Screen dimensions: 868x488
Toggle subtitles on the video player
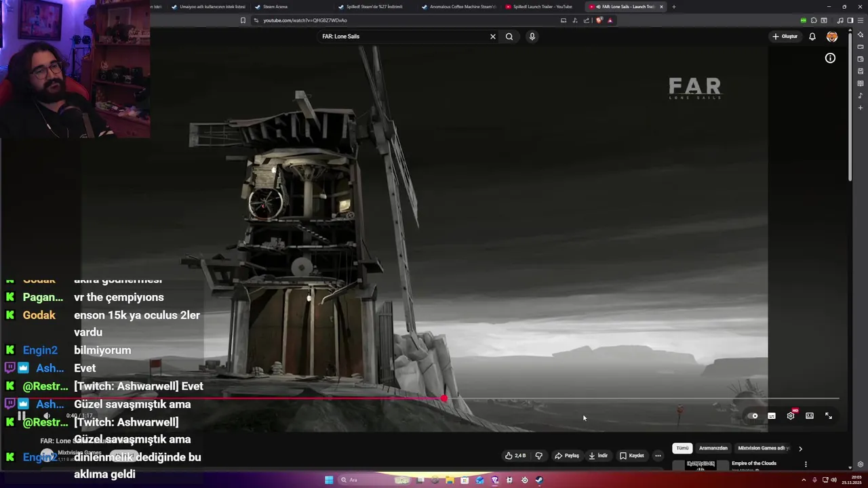click(772, 415)
